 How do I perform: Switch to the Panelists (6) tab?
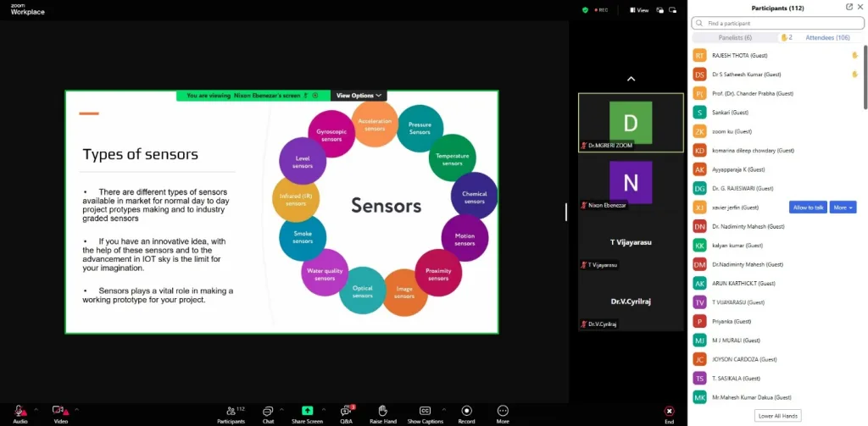[x=735, y=37]
